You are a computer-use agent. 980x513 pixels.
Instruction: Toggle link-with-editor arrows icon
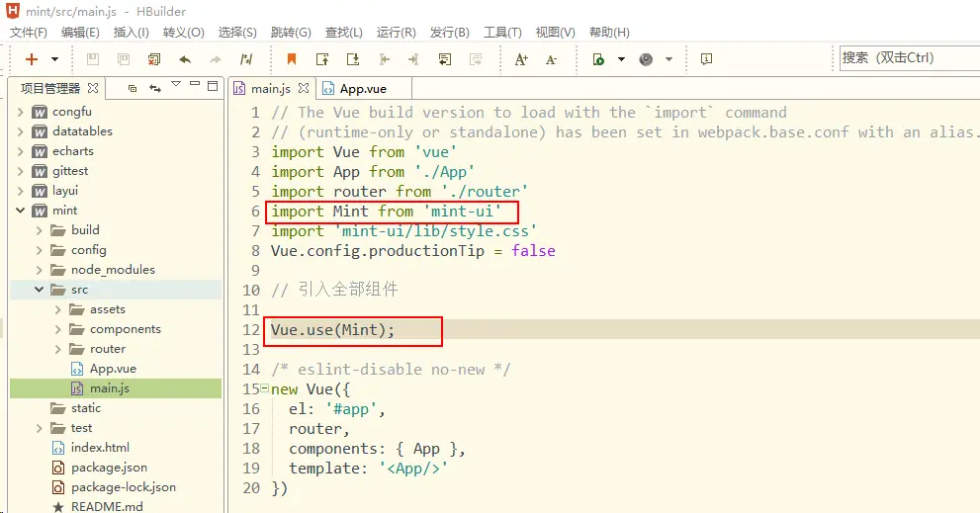(155, 89)
